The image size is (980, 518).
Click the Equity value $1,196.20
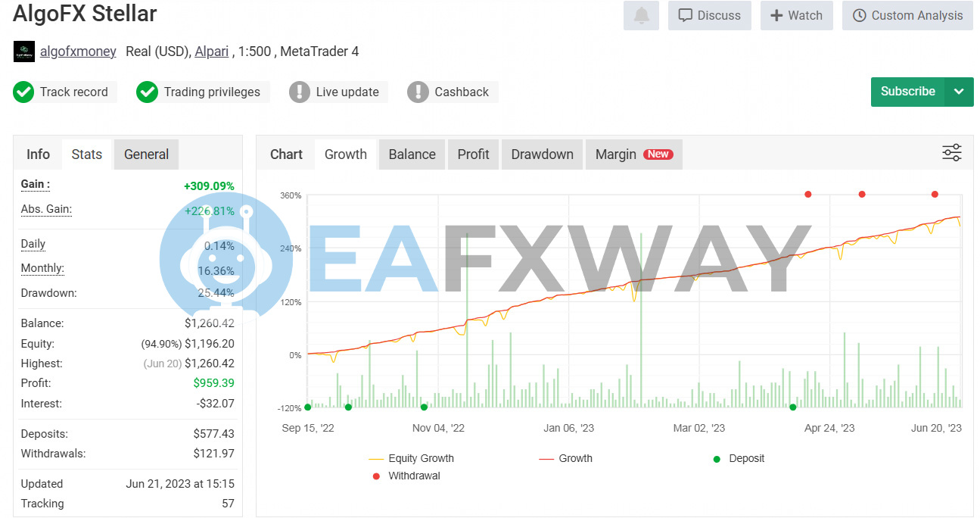pos(210,344)
